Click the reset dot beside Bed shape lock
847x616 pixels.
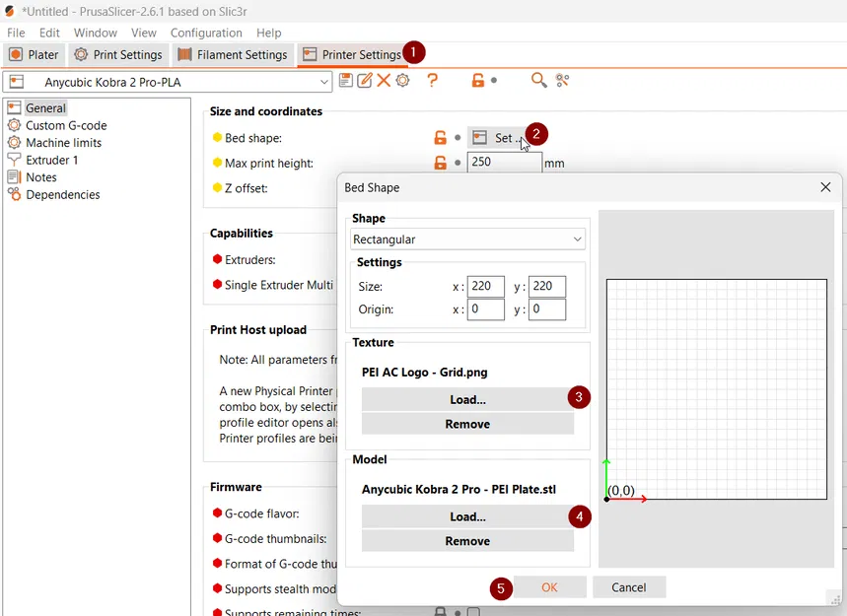tap(458, 138)
